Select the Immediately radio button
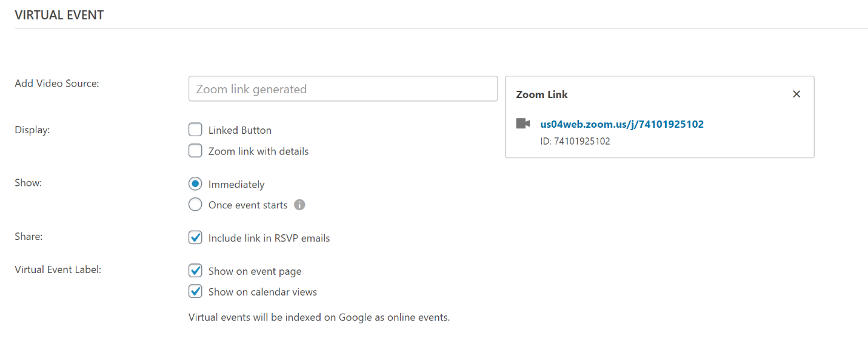This screenshot has height=350, width=868. point(195,184)
